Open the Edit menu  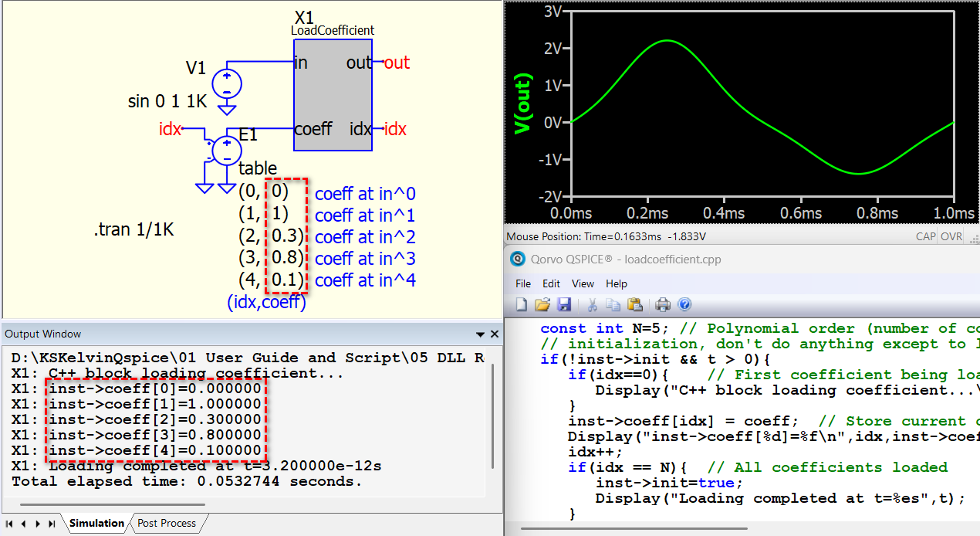click(x=551, y=283)
